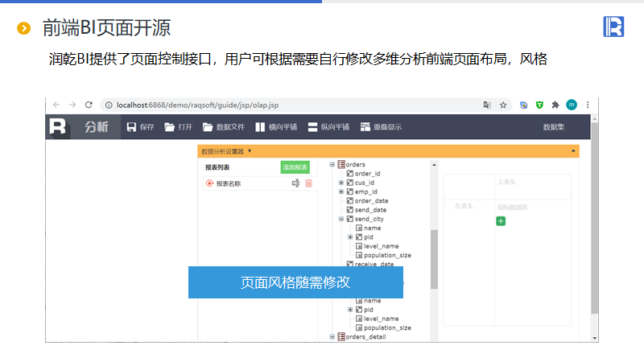This screenshot has width=644, height=362.
Task: Expand the emp_id node
Action: coord(341,191)
